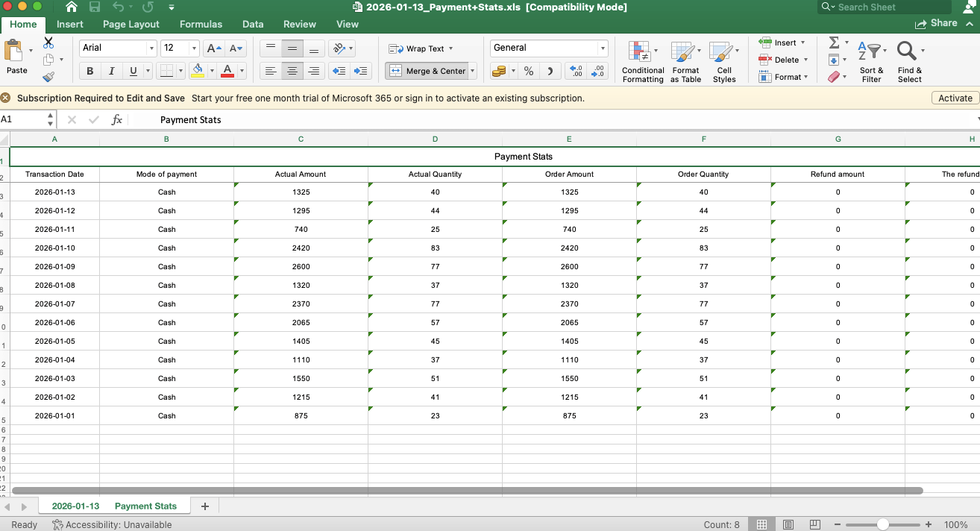
Task: Click the Share button
Action: (937, 23)
